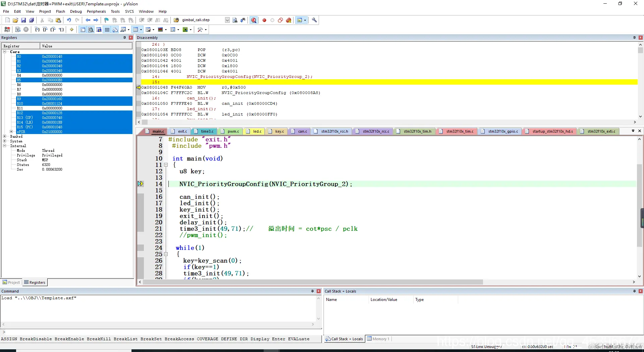Insert a bookmark on the current line
Viewport: 644px width, 352px height.
pos(107,20)
